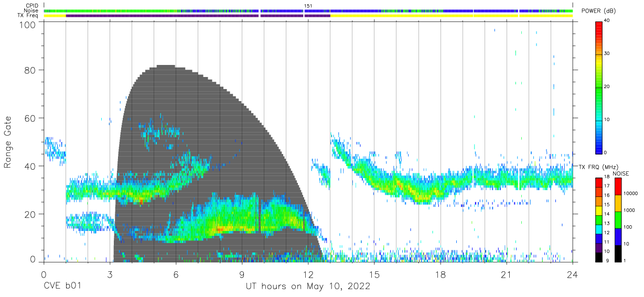
Task: Click the purple 10 MHz swatch in TX FRQ legend
Action: point(599,248)
